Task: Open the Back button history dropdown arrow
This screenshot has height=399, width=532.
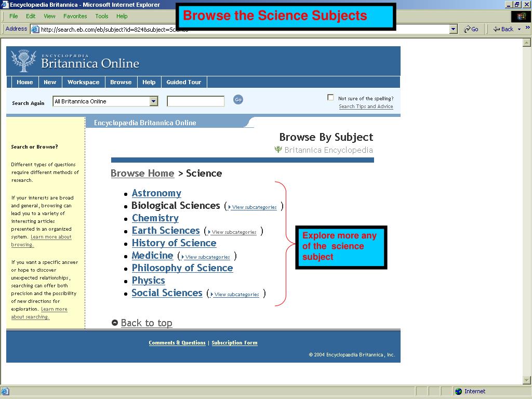Action: pos(519,29)
